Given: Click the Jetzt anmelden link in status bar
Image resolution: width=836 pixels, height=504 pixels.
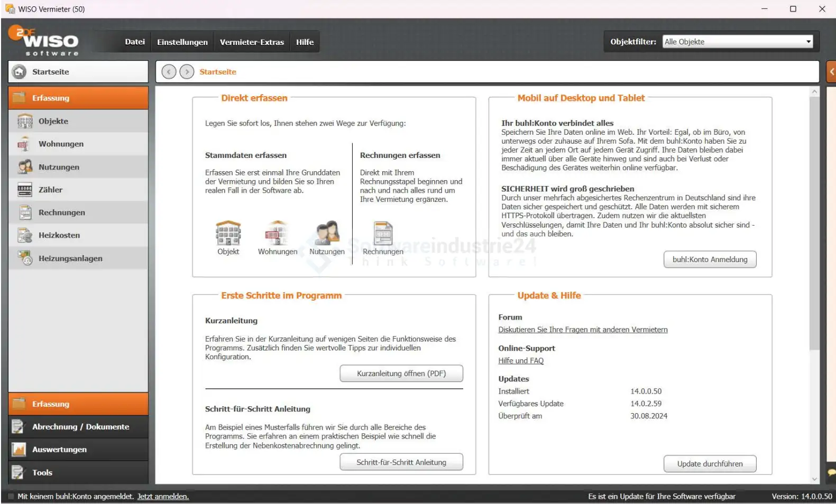Looking at the screenshot, I should (x=163, y=497).
